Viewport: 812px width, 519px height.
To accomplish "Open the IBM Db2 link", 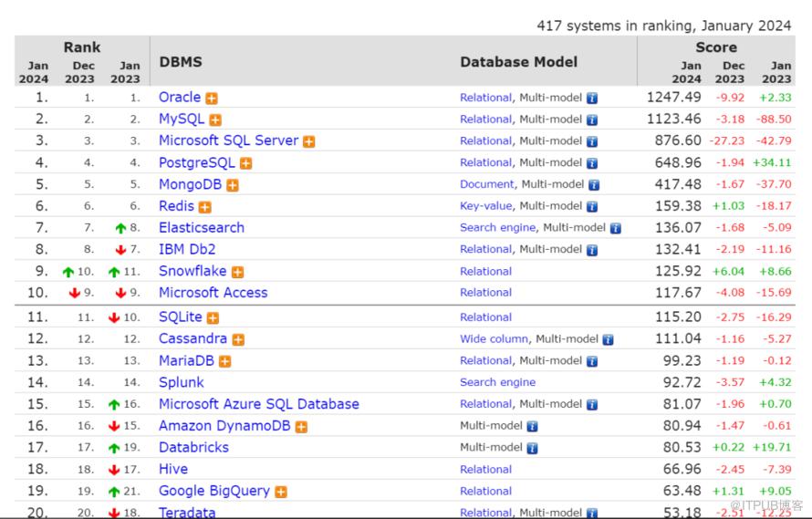I will tap(187, 249).
